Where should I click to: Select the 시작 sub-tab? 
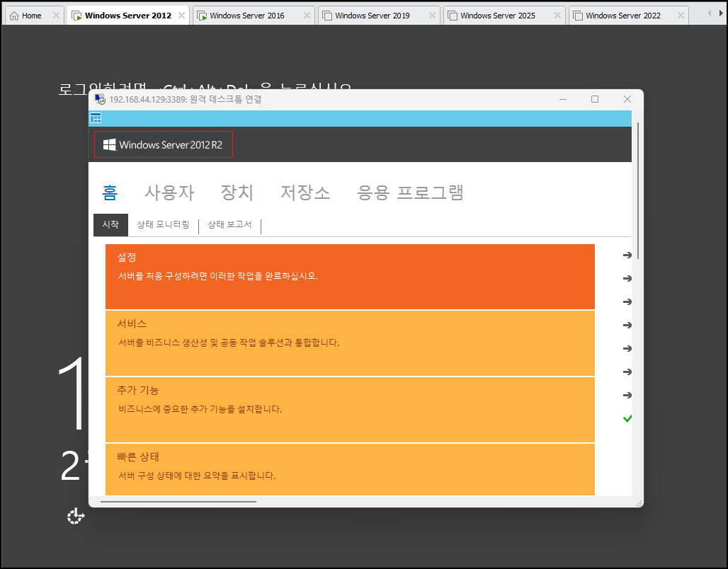pyautogui.click(x=110, y=224)
